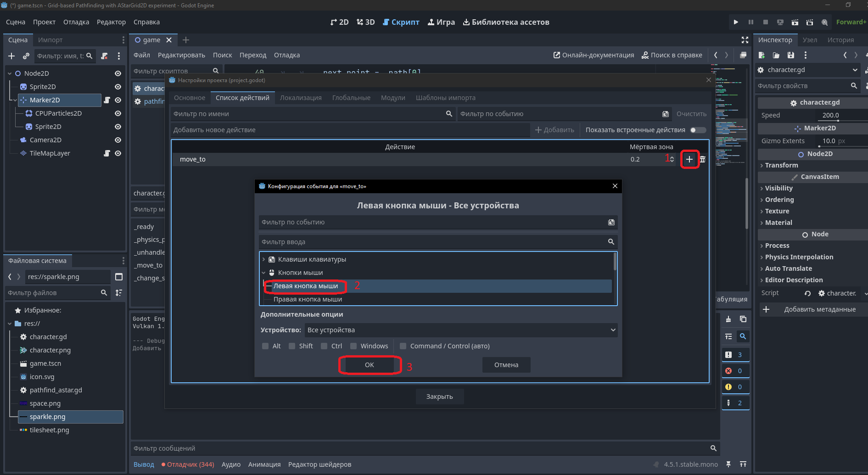Screen dimensions: 868x475
Task: Add event to move_to action with plus
Action: 689,159
